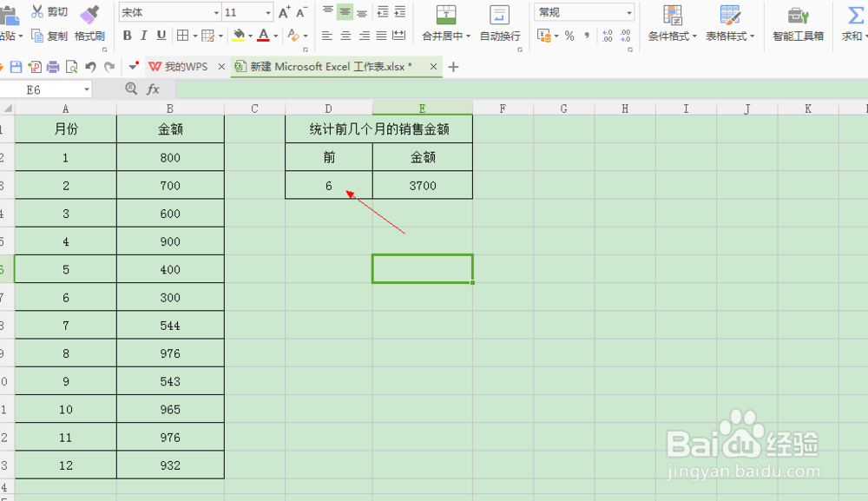Viewport: 868px width, 501px height.
Task: Apply red font color
Action: pos(264,36)
